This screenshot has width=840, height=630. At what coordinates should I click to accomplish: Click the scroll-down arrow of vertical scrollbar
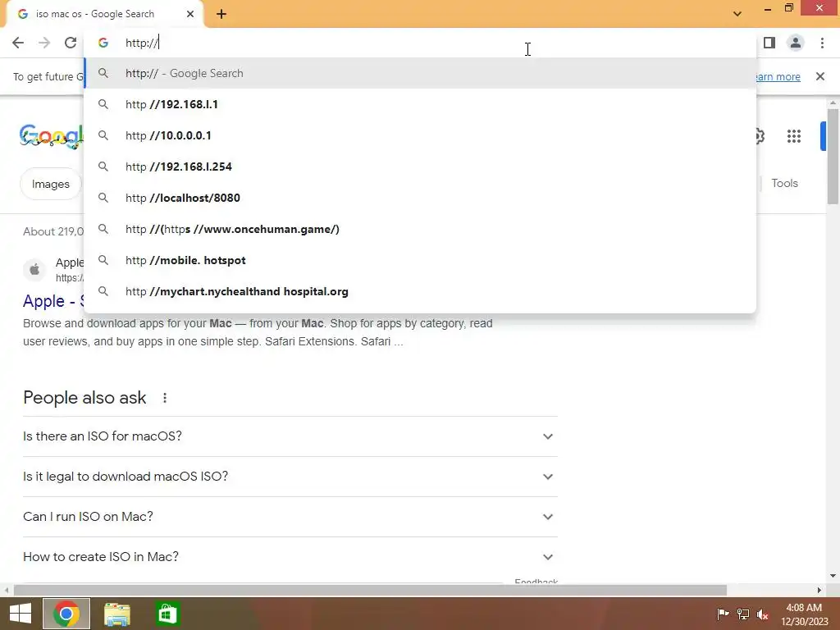(x=833, y=576)
